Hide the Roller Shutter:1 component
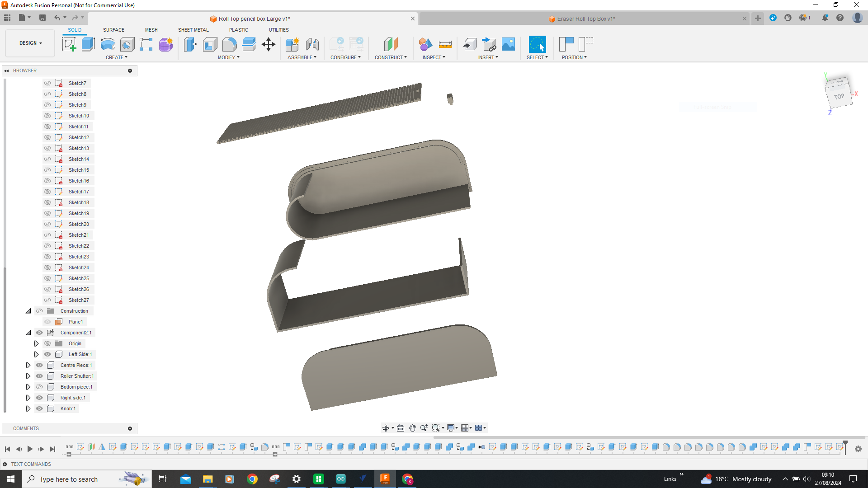868x488 pixels. 39,376
